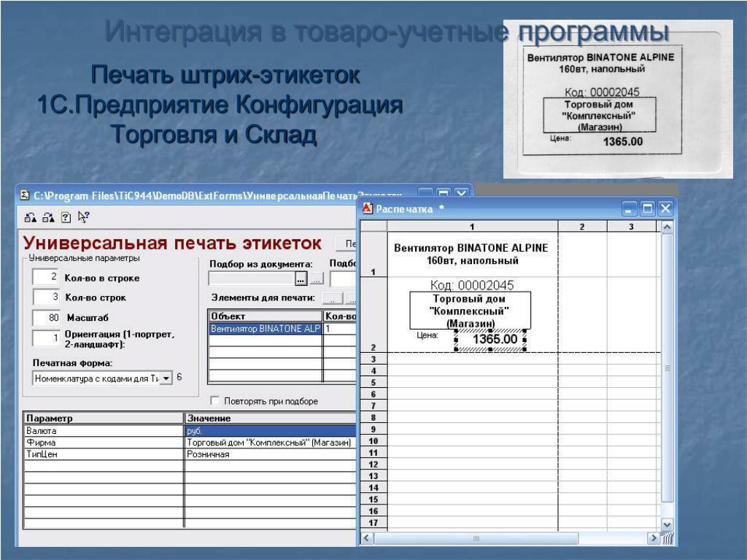
Task: Click the Распечатка window title icon
Action: [x=368, y=208]
